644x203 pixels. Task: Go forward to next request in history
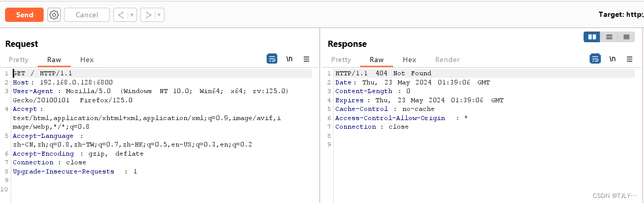148,15
